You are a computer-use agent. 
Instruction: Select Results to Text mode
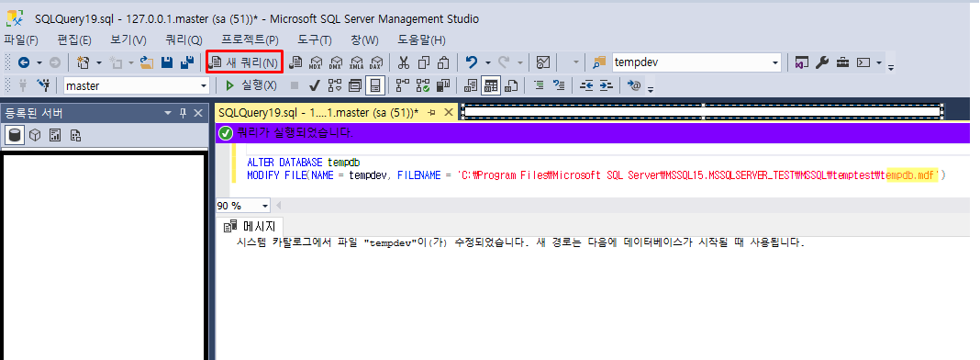472,85
